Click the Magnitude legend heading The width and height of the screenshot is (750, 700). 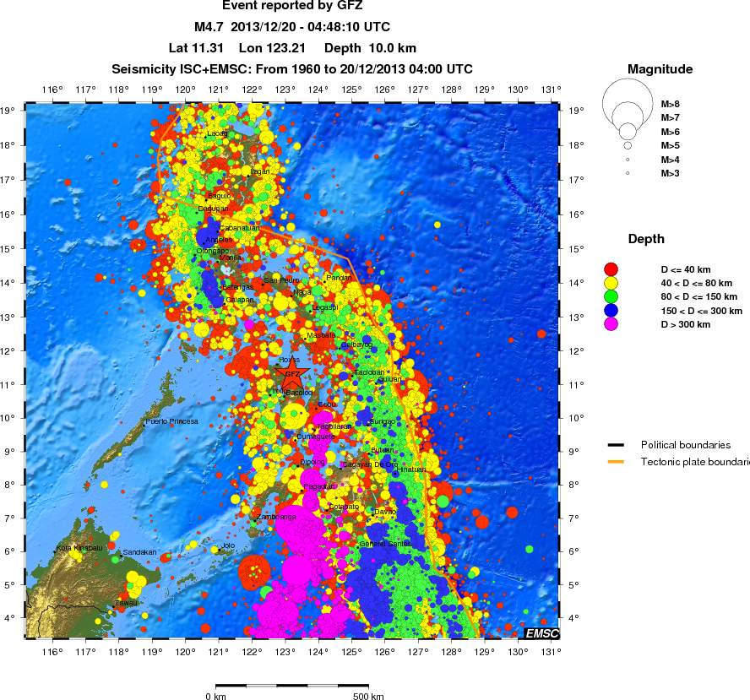point(660,69)
